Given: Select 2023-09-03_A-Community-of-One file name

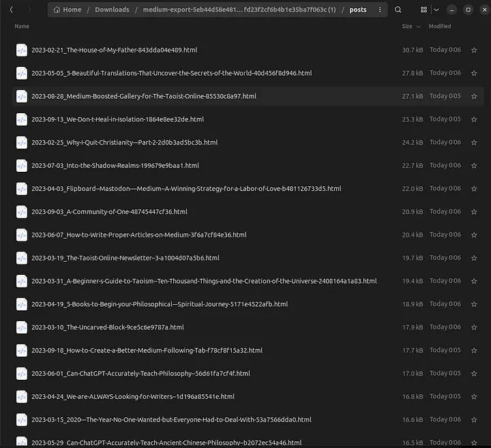Looking at the screenshot, I should pyautogui.click(x=109, y=212).
